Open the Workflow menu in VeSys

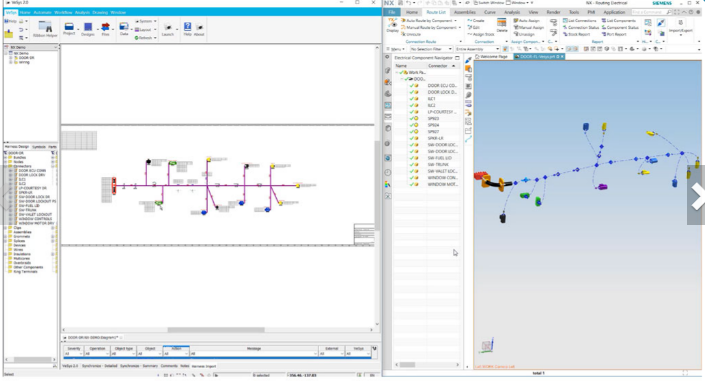pyautogui.click(x=63, y=13)
